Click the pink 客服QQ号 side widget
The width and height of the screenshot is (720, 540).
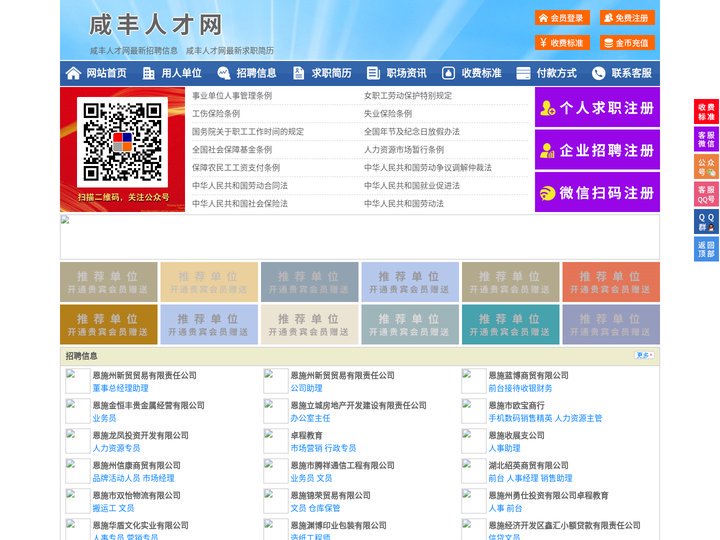(x=706, y=194)
